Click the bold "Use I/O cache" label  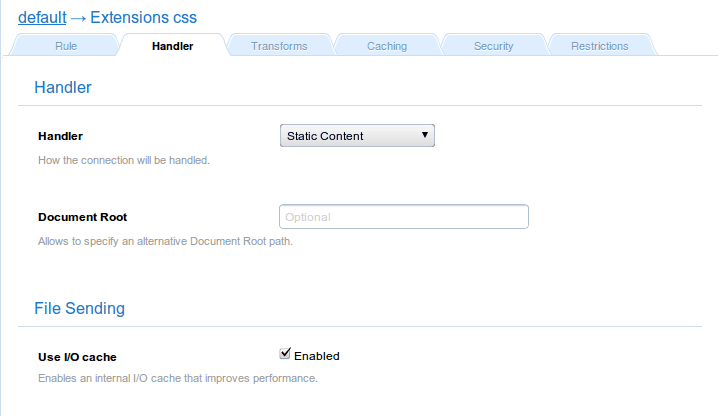84,357
